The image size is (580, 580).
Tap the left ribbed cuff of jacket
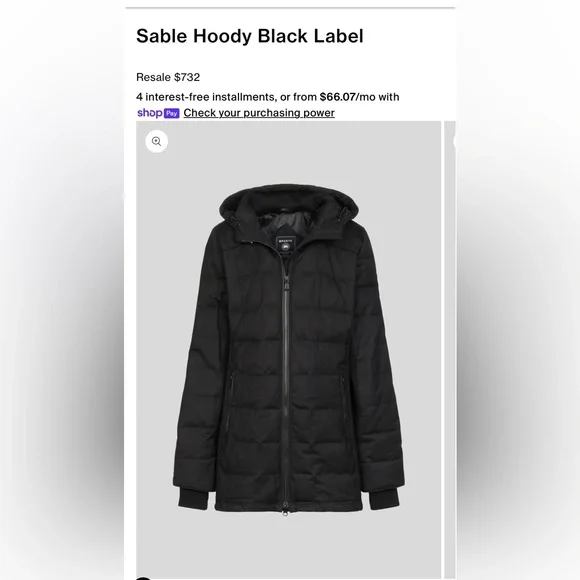click(x=193, y=500)
